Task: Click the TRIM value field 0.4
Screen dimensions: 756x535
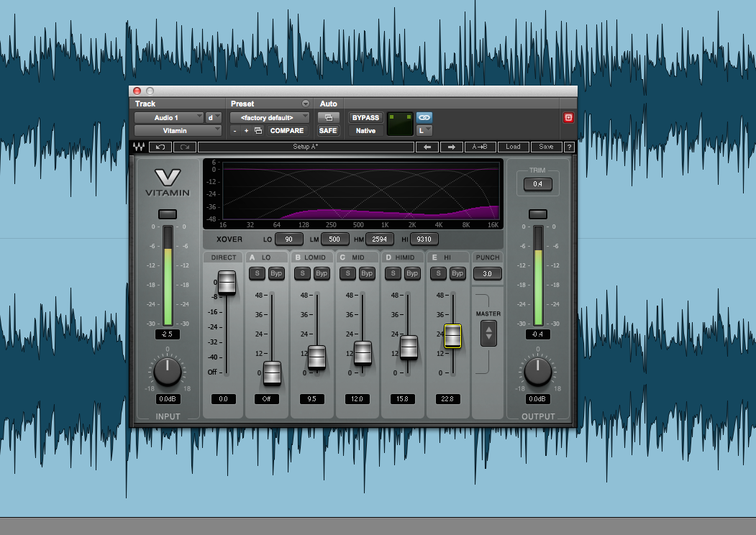Action: pyautogui.click(x=537, y=184)
